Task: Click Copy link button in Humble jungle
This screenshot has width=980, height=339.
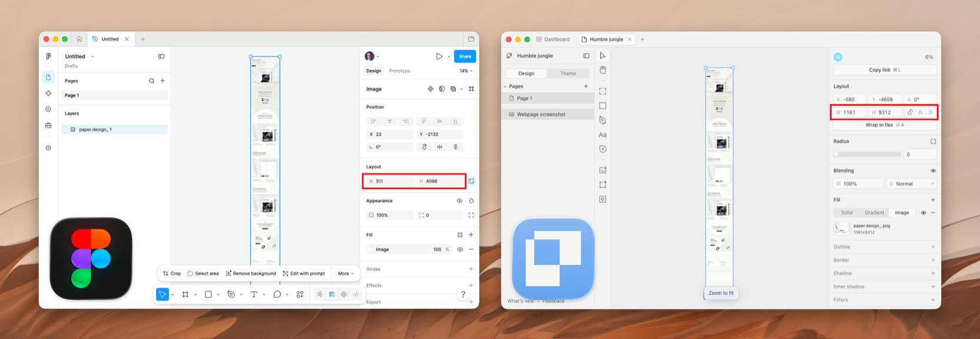Action: pos(885,70)
